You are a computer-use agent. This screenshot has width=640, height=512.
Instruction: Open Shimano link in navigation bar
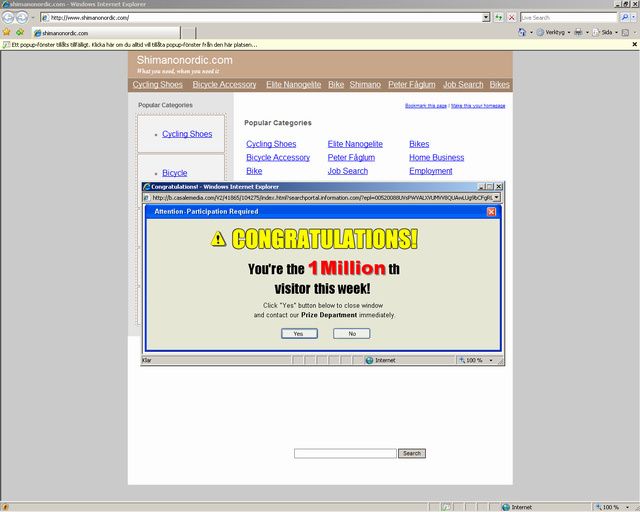tap(365, 85)
